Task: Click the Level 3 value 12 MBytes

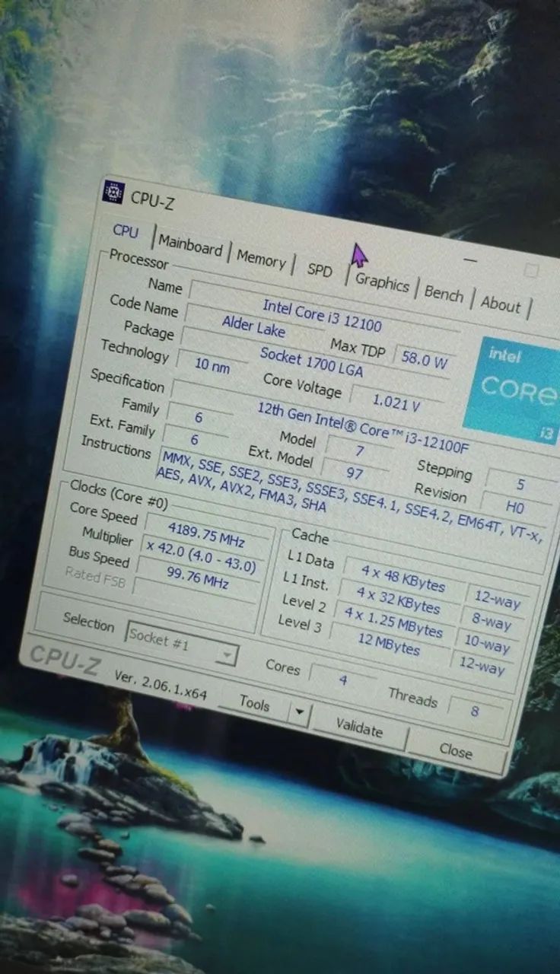Action: click(x=389, y=644)
